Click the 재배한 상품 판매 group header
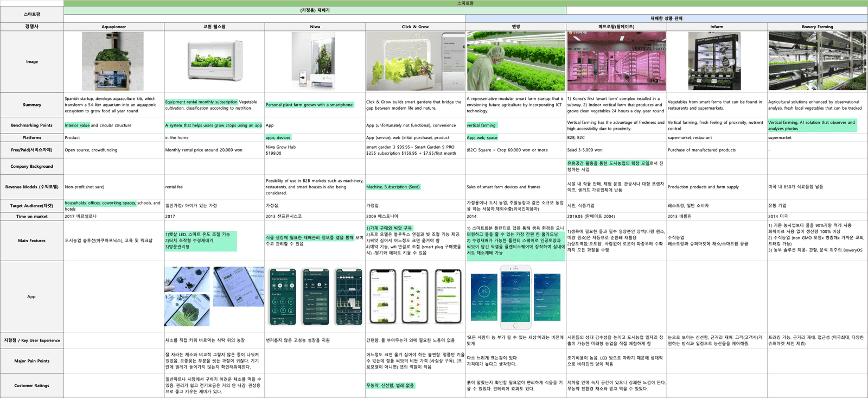 [x=667, y=18]
